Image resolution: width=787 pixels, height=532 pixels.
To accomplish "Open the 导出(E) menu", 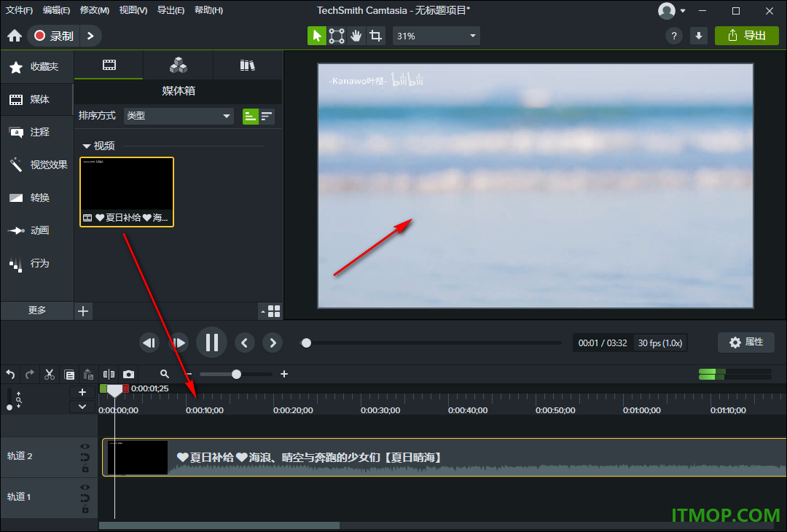I will coord(171,10).
